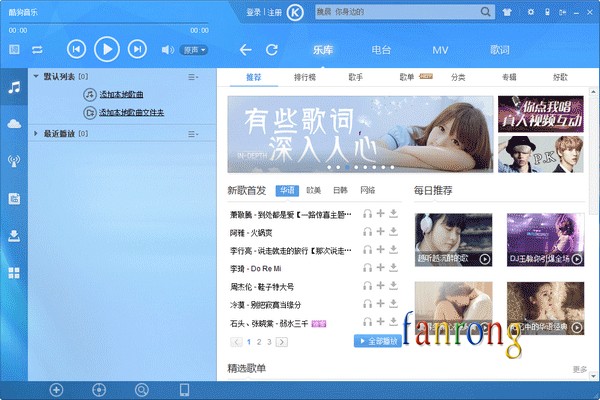Select the first banner carousel dot
The image size is (600, 400).
coord(329,167)
